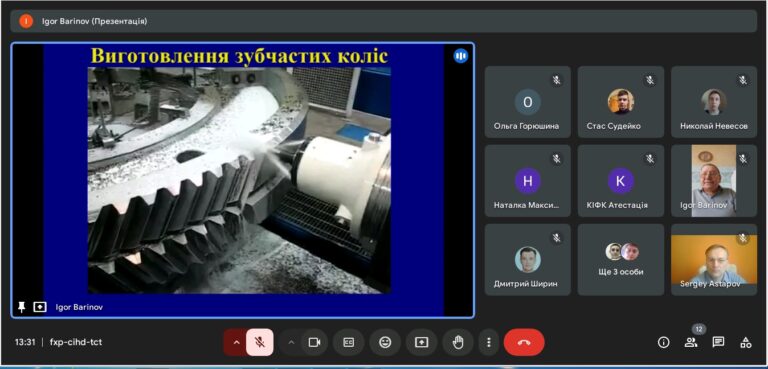768x369 pixels.
Task: Select the Ольга Горюшина avatar
Action: [x=528, y=102]
